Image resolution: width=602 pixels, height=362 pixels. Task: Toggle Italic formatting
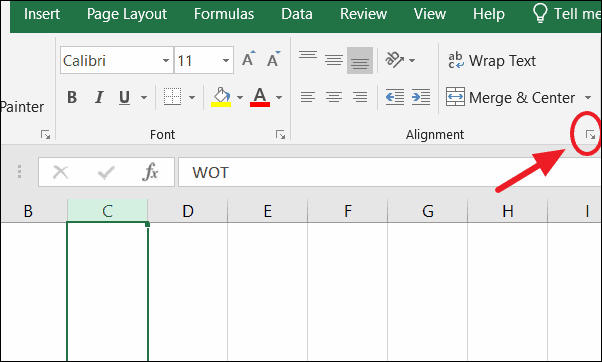click(x=99, y=98)
